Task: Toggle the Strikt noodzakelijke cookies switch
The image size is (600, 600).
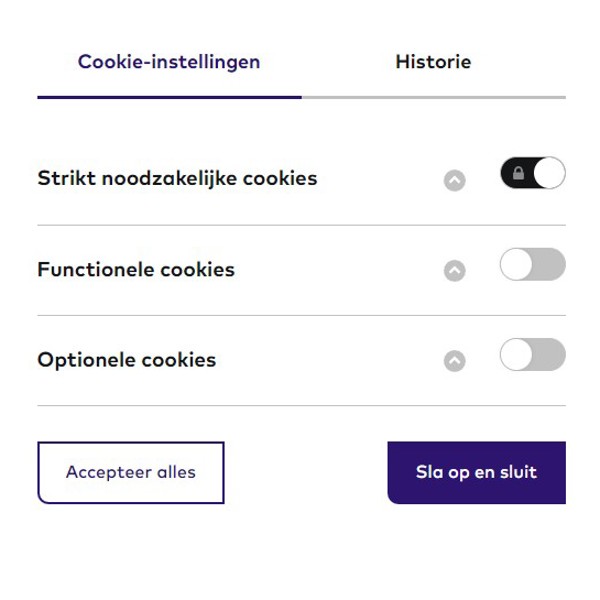Action: point(533,174)
